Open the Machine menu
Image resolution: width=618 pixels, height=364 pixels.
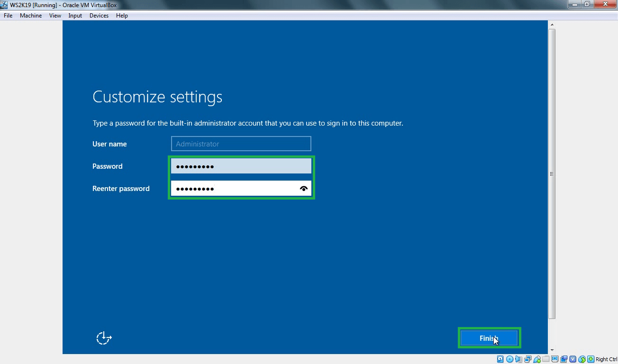(31, 16)
